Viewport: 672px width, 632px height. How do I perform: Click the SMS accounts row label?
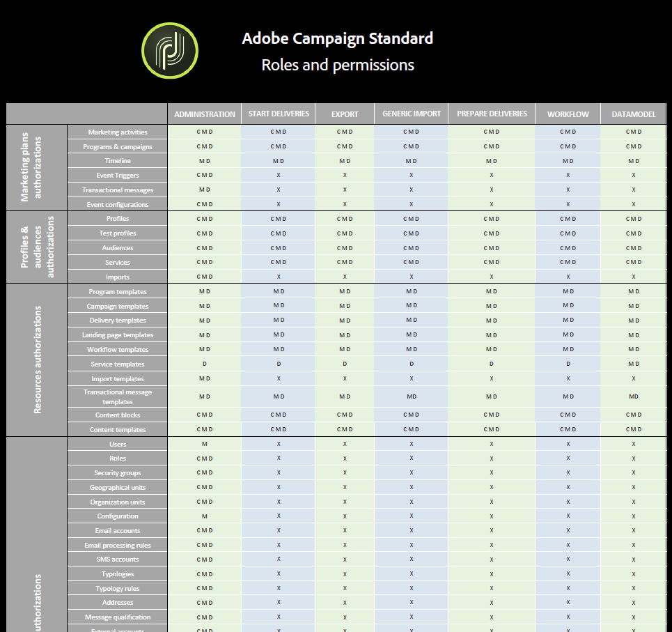click(x=118, y=560)
